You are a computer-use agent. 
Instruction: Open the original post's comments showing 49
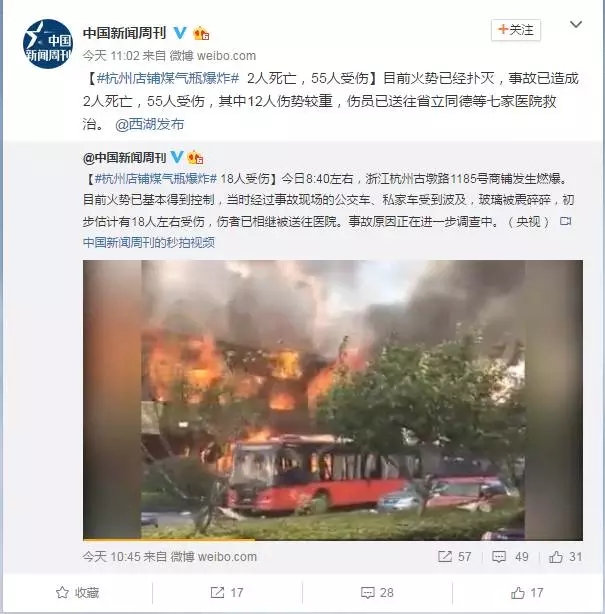[x=510, y=556]
